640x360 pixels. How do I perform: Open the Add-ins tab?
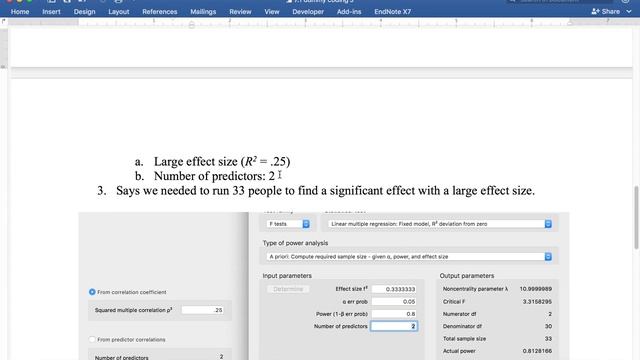(349, 12)
